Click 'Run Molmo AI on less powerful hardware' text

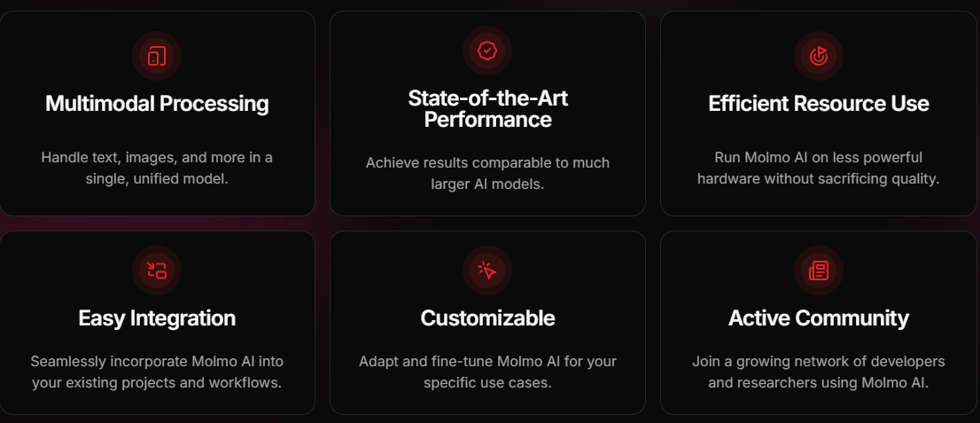818,168
